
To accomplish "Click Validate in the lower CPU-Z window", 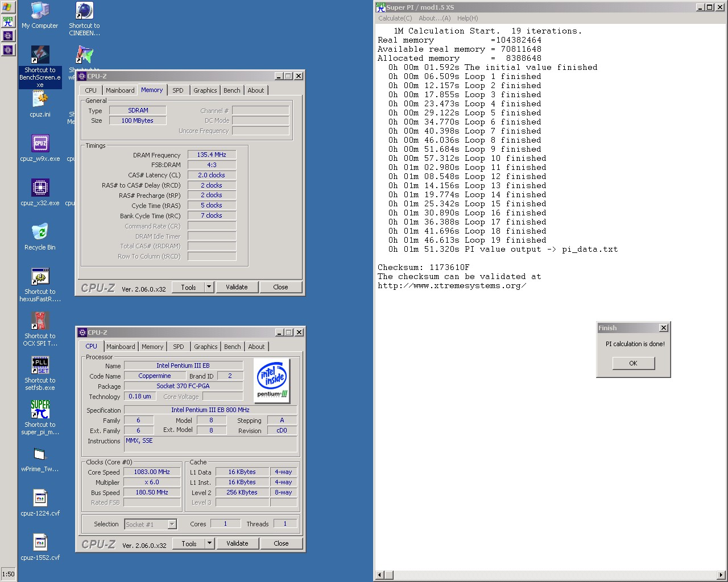I will coord(237,543).
